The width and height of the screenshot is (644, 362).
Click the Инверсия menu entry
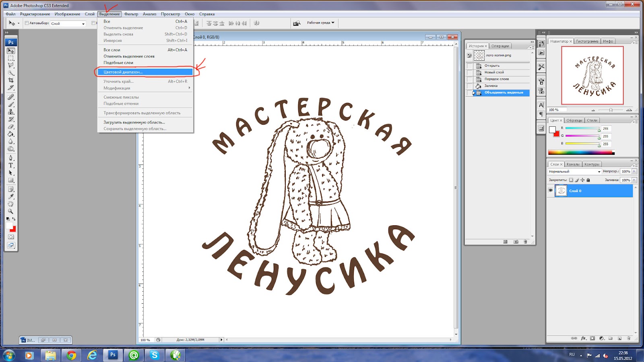click(x=113, y=41)
